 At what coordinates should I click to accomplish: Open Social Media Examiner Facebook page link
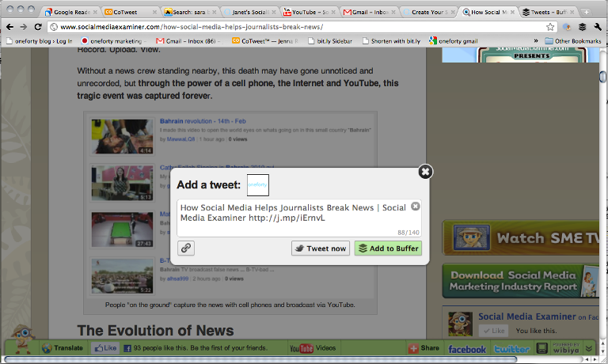pos(526,317)
